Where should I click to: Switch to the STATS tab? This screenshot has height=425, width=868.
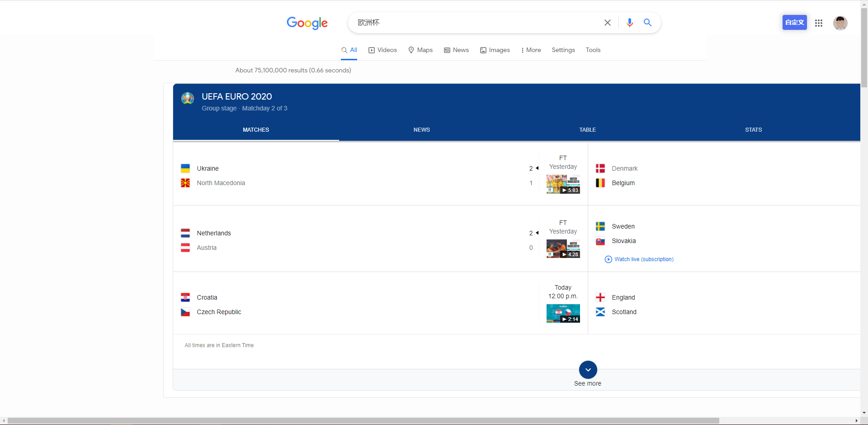(x=753, y=130)
